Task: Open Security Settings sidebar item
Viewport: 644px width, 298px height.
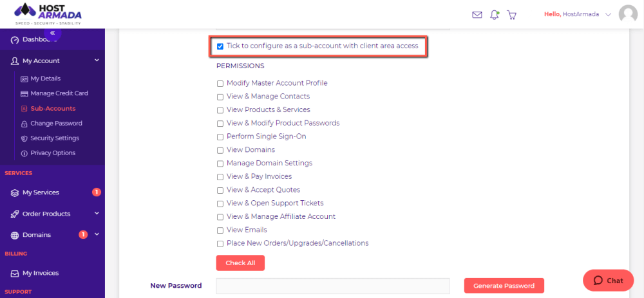Action: 55,138
